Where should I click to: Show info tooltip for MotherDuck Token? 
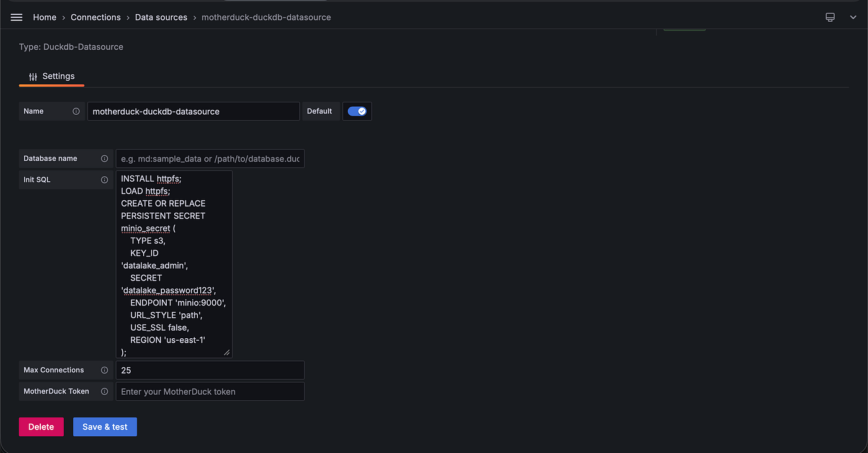click(x=104, y=391)
